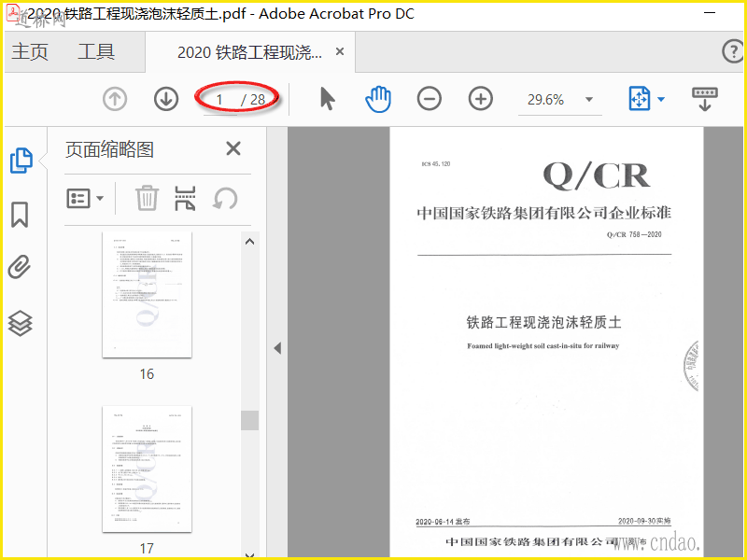Switch to 工具 tab
This screenshot has height=560, width=747.
point(96,51)
